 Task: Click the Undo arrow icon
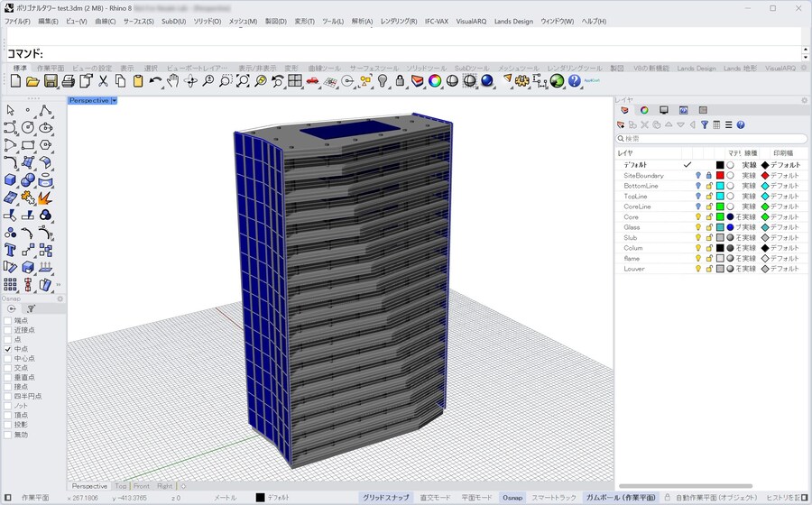pos(156,81)
